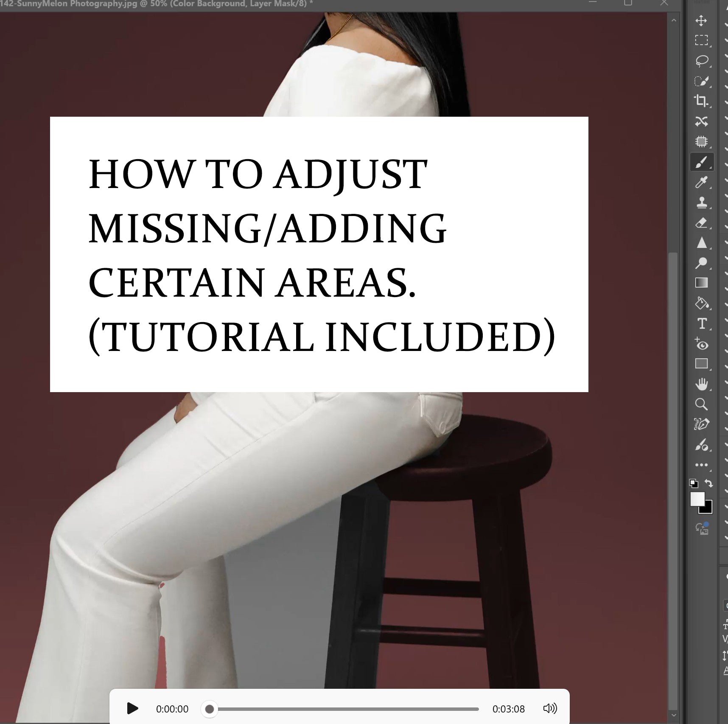
Task: Pick the Lasso tool
Action: click(701, 61)
